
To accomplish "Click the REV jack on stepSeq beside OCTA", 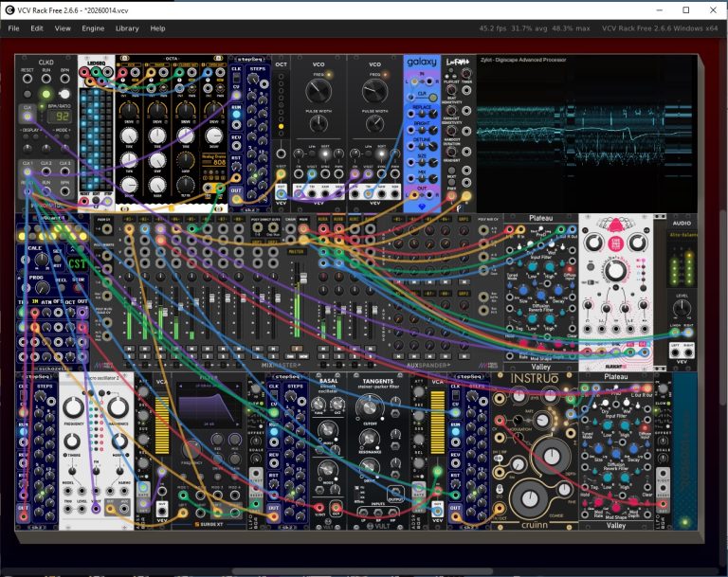I will point(236,145).
